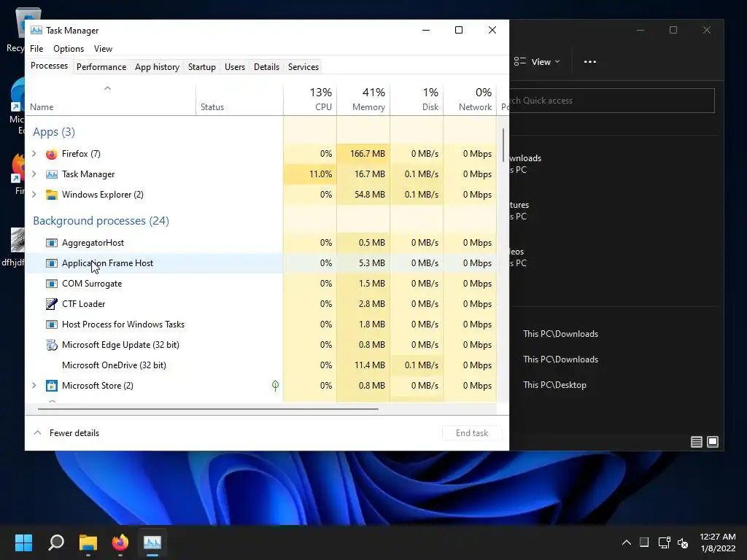
Task: Select the Processes tab
Action: click(x=49, y=66)
